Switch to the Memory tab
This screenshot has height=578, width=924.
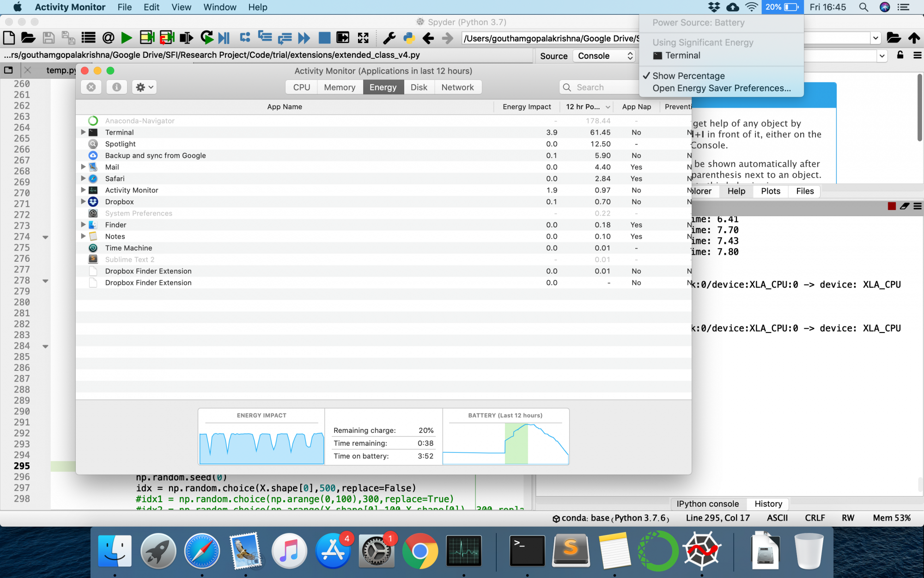point(340,87)
